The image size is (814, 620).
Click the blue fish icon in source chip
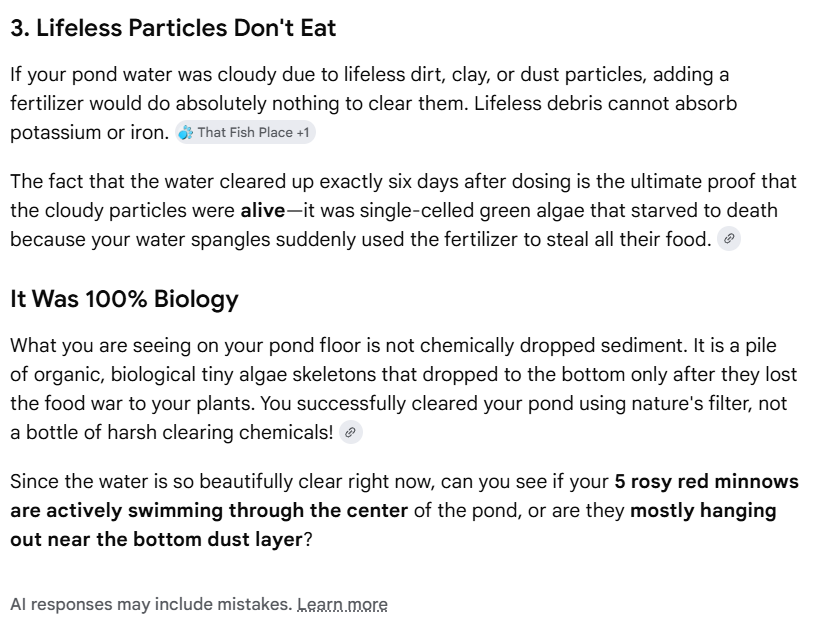pyautogui.click(x=185, y=133)
